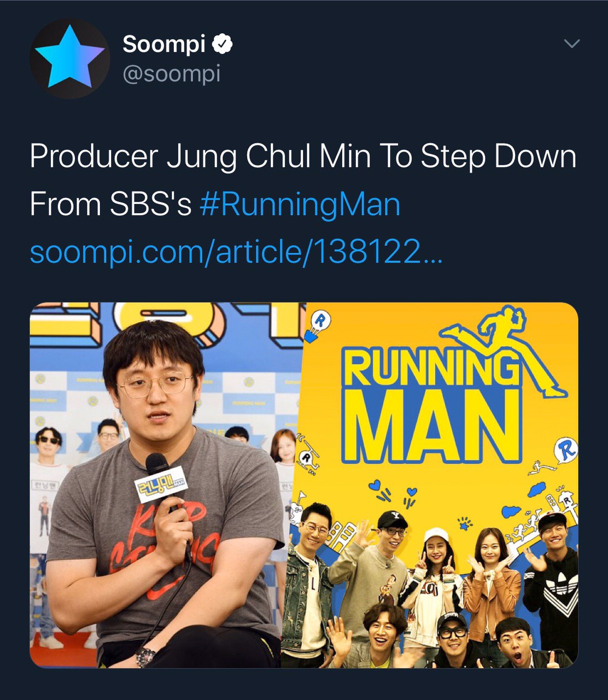This screenshot has height=700, width=608.
Task: Click the wristwatch in the left photo
Action: 146,655
